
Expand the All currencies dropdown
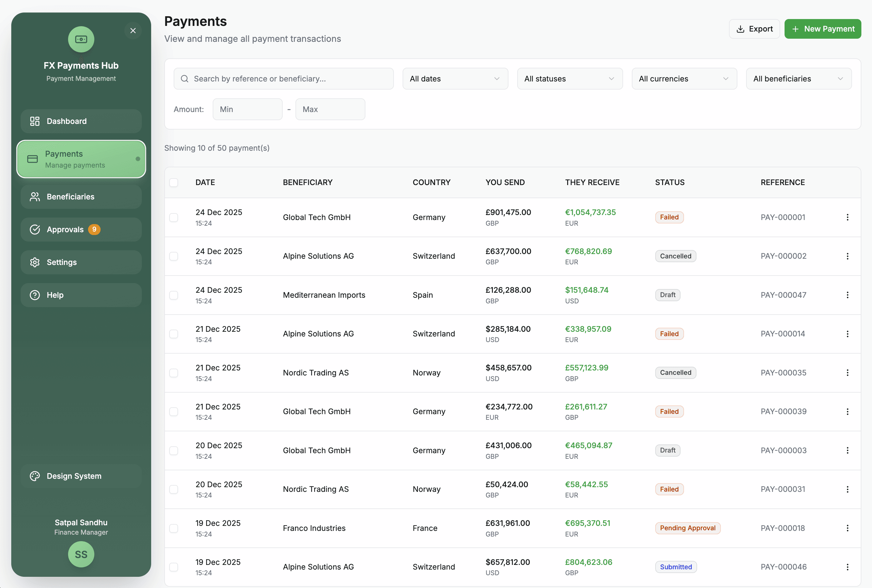pos(684,79)
